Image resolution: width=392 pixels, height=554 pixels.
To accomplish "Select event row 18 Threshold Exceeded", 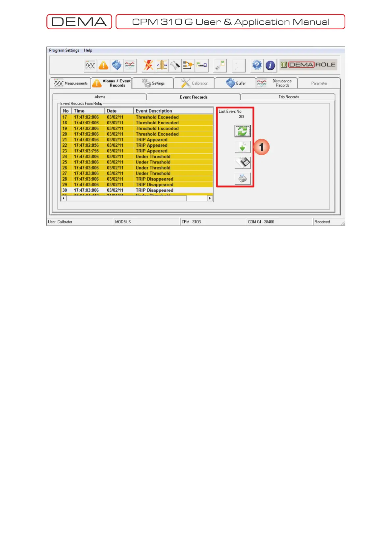I will pos(137,123).
